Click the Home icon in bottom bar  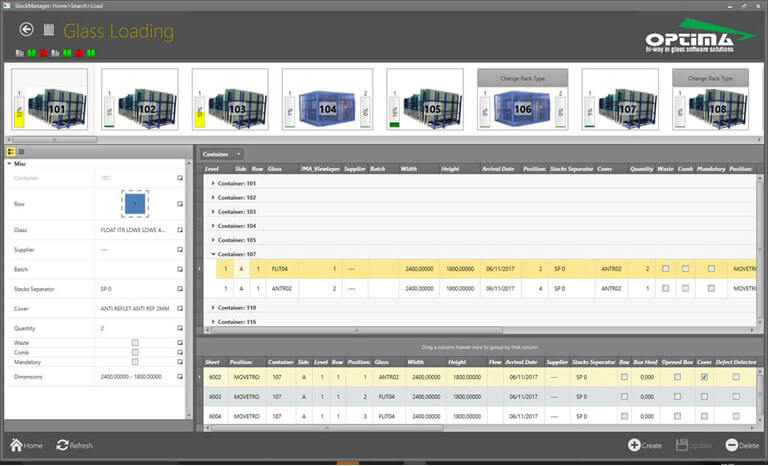coord(17,445)
